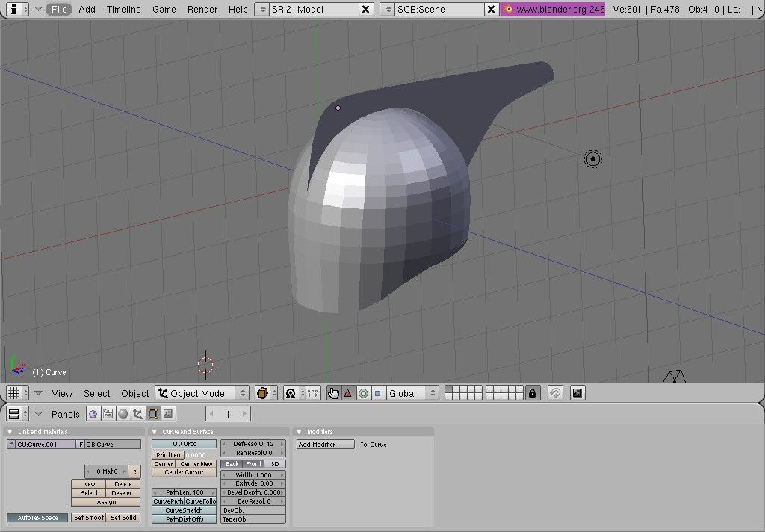The image size is (765, 532).
Task: Click the CU:Curve.001 name field
Action: coord(45,444)
